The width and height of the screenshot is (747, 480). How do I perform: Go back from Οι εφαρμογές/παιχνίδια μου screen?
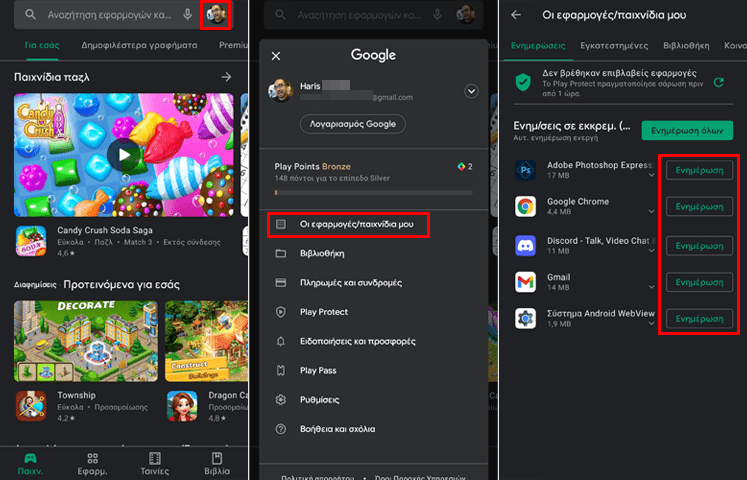pyautogui.click(x=516, y=15)
